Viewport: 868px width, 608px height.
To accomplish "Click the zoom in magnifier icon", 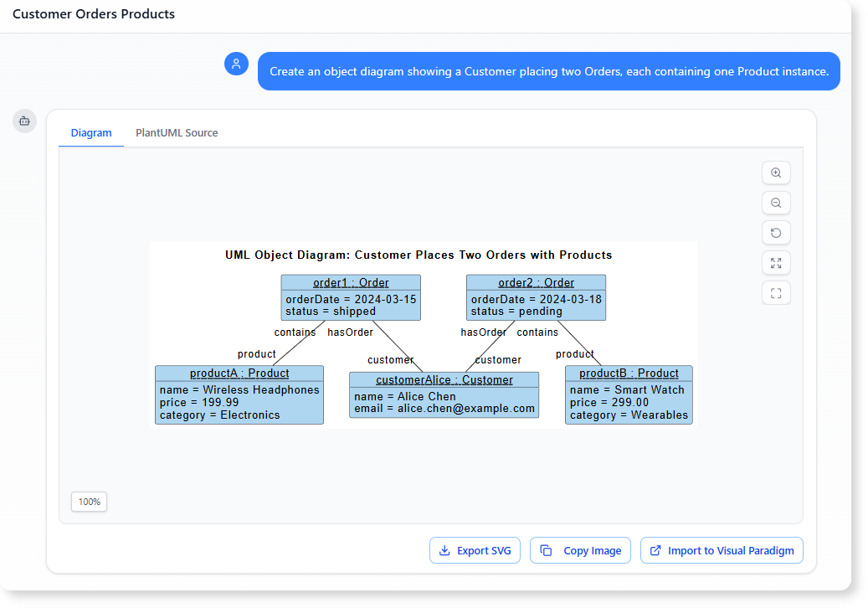I will [x=776, y=173].
